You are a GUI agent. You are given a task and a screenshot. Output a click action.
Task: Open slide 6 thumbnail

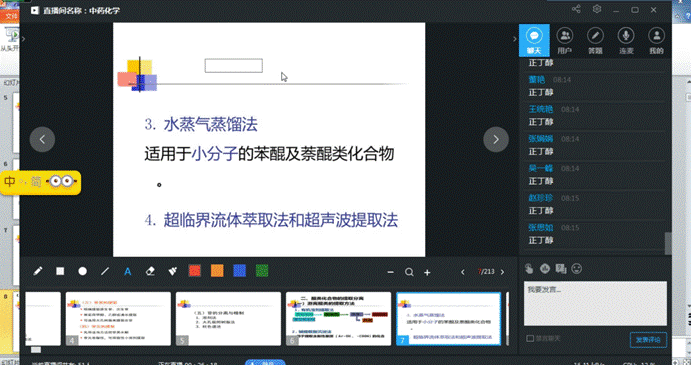[338, 319]
